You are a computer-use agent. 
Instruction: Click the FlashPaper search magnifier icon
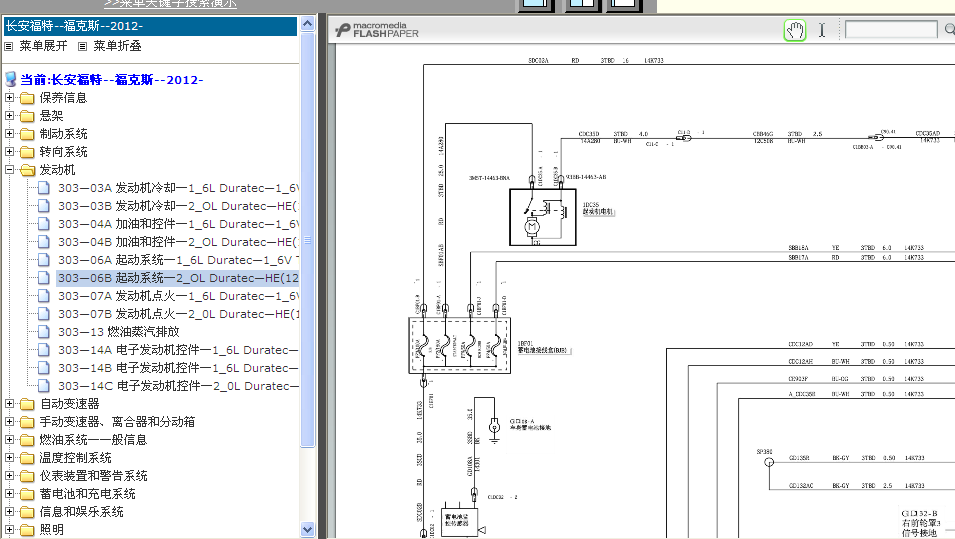[950, 29]
